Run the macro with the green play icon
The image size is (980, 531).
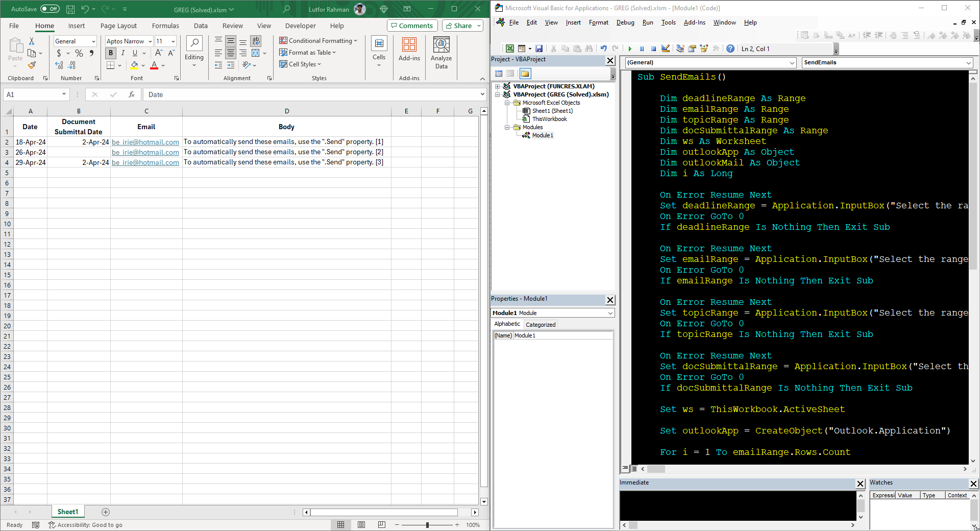point(630,49)
